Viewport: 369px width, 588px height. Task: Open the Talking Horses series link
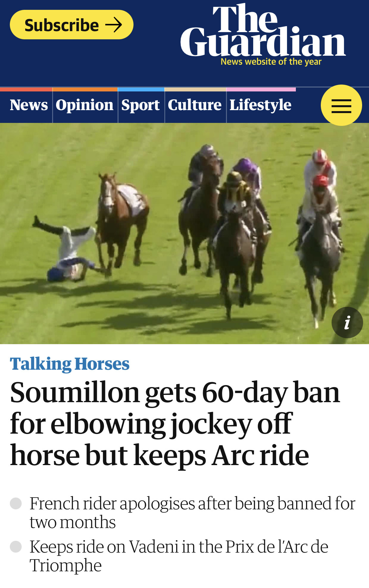click(x=70, y=364)
